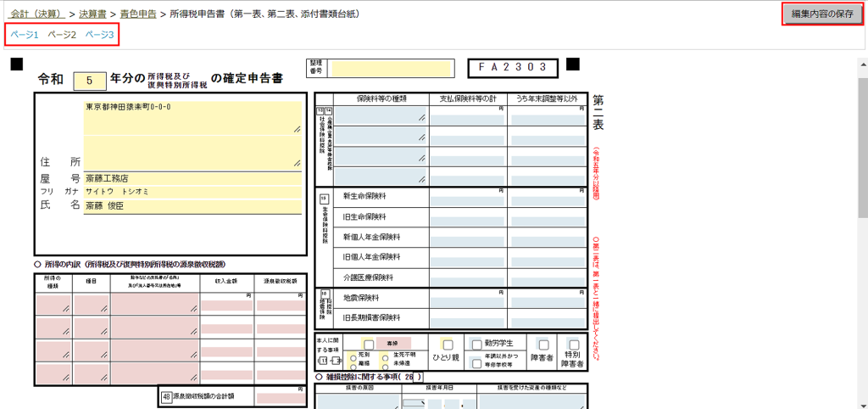Click first-row 収入金額 field
This screenshot has width=868, height=409.
226,305
